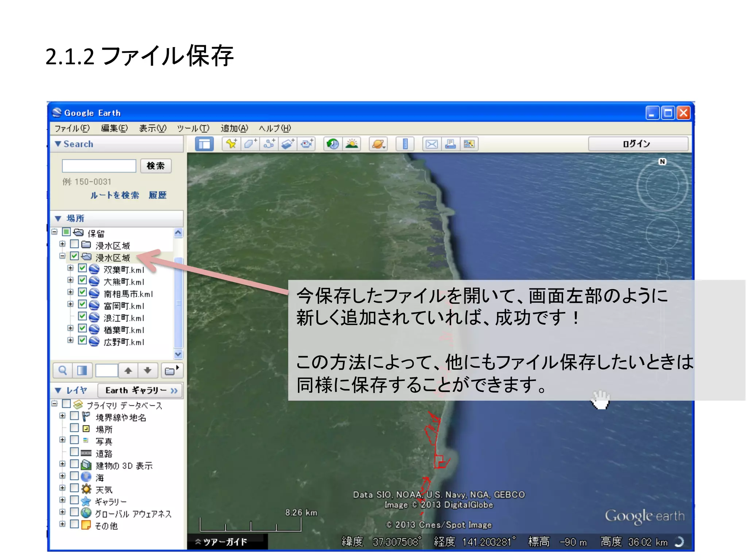Click the search text input field
Viewport: 747px width, 560px height.
[x=99, y=166]
